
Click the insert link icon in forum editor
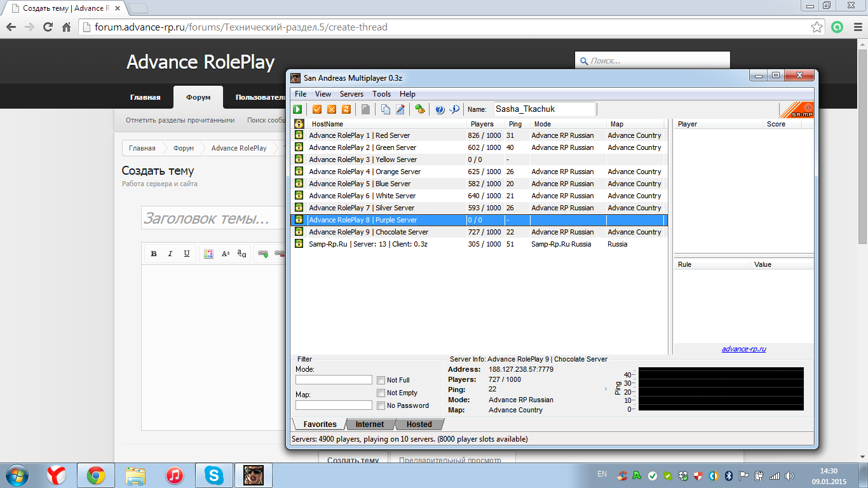263,254
